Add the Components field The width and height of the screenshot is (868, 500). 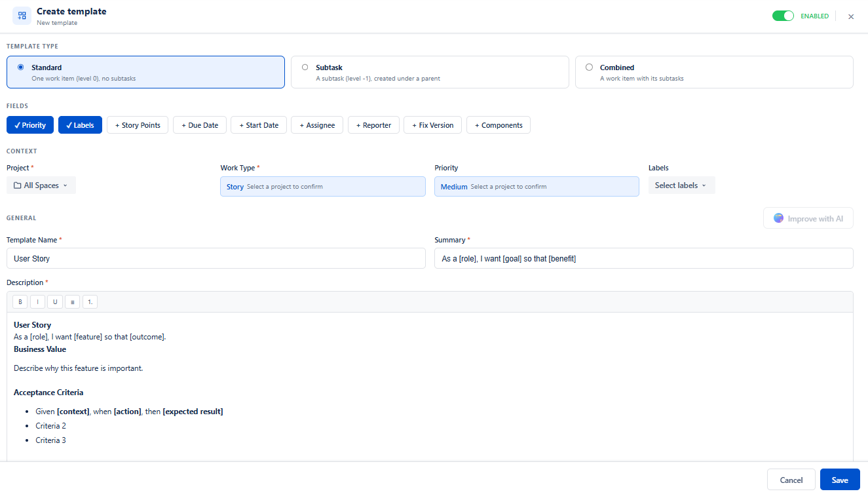click(x=499, y=125)
